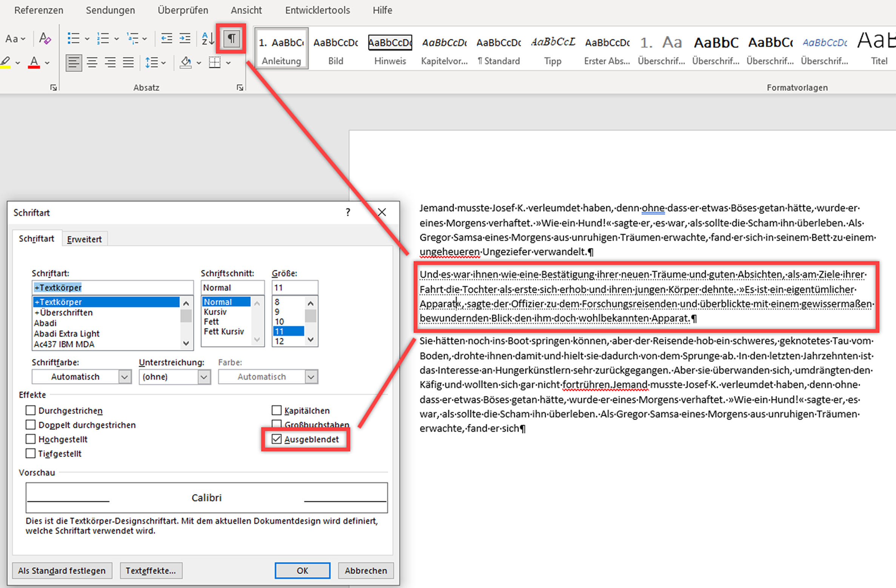The image size is (896, 588).
Task: Open the Überprüfen ribbon tab
Action: [183, 10]
